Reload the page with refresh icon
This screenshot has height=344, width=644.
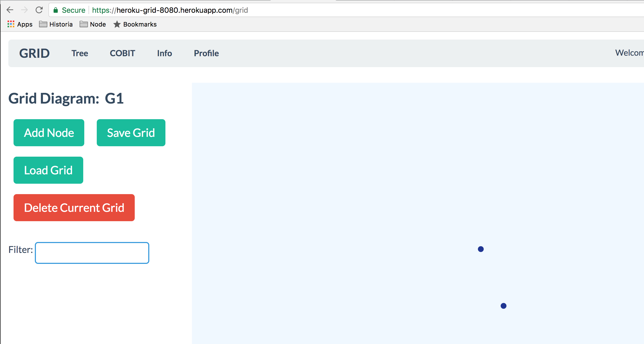[39, 10]
